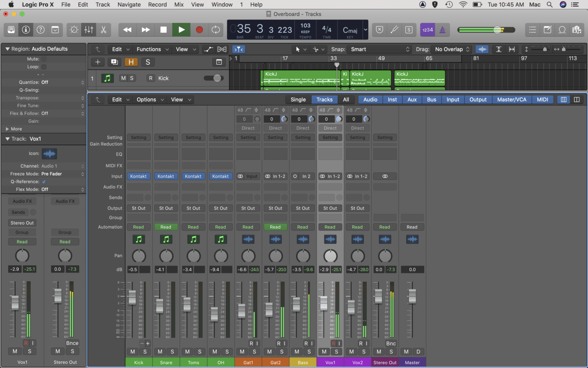Image resolution: width=588 pixels, height=368 pixels.
Task: Click the master volume slider in the control bar
Action: click(x=497, y=30)
